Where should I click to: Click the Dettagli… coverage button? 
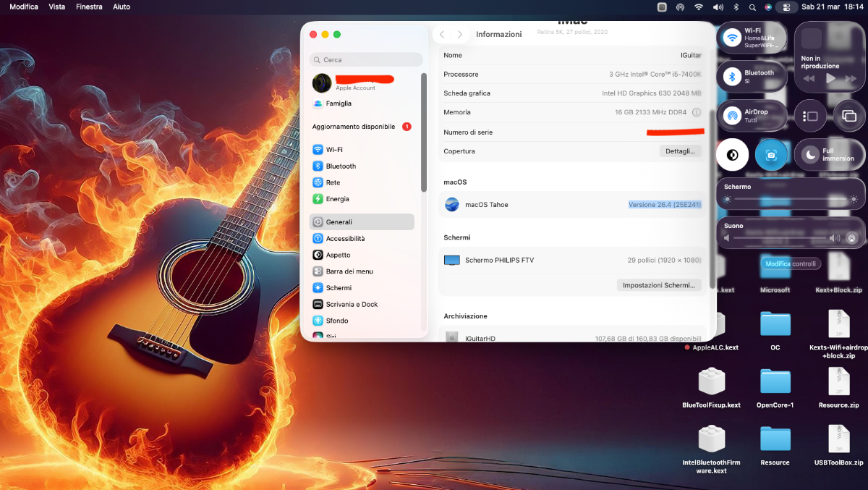680,151
